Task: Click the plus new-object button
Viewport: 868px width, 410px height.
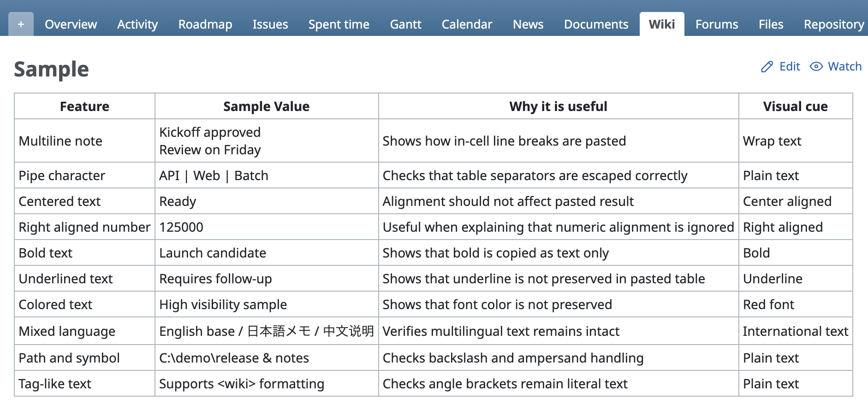Action: (x=21, y=24)
